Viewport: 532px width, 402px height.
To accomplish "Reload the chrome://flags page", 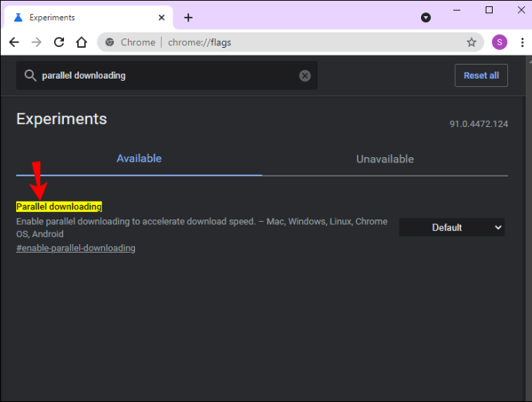I will point(59,42).
